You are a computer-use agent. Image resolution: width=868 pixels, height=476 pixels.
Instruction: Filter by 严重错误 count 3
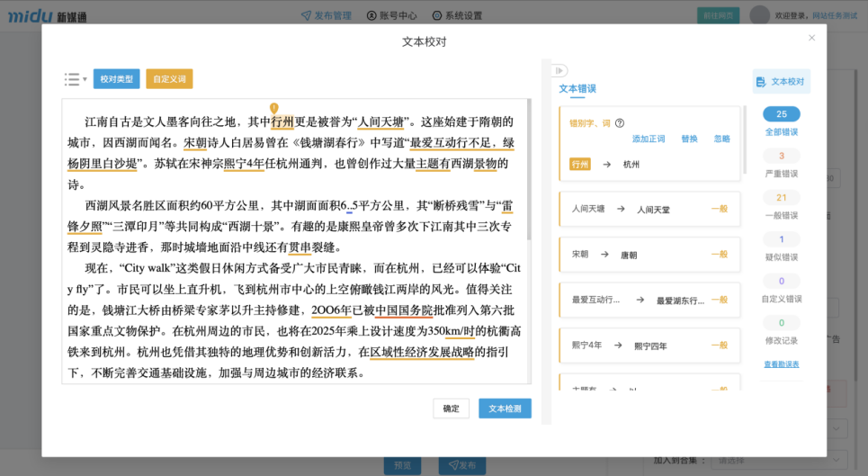click(781, 164)
